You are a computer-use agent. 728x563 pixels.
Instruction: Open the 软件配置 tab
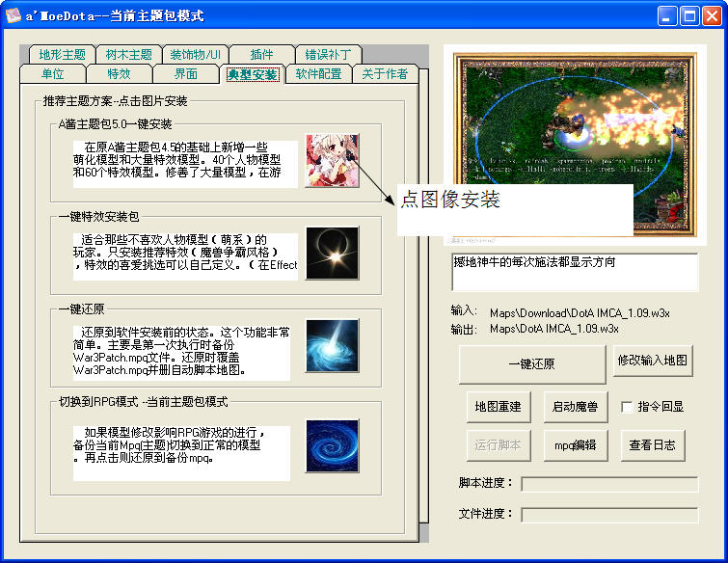coord(318,74)
